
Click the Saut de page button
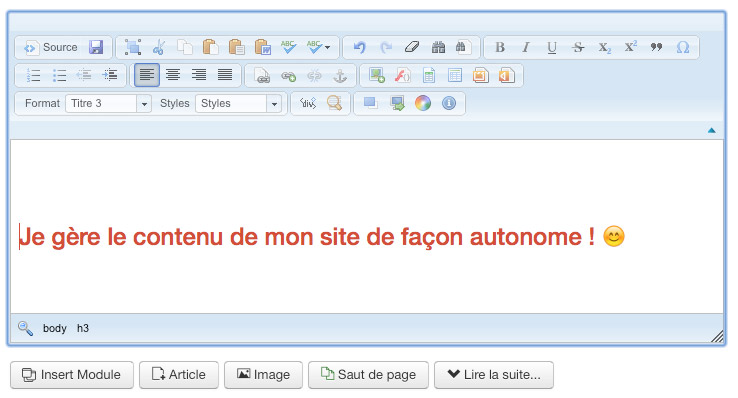point(368,375)
